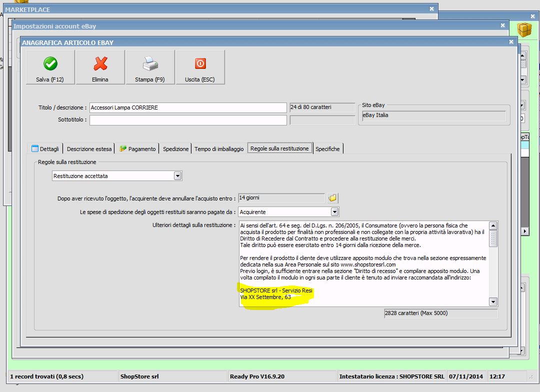Click the text area scrollbar down arrow
The width and height of the screenshot is (540, 392).
click(x=493, y=302)
